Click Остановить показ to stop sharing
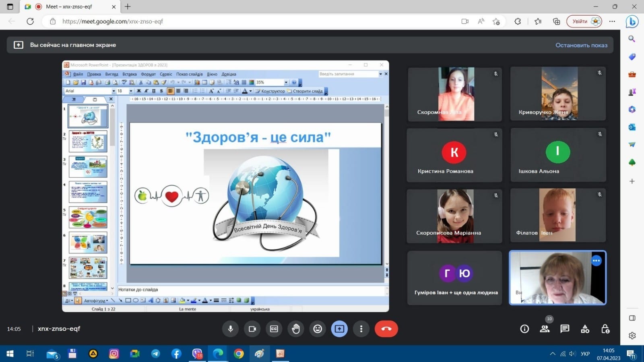644x362 pixels. pos(581,45)
